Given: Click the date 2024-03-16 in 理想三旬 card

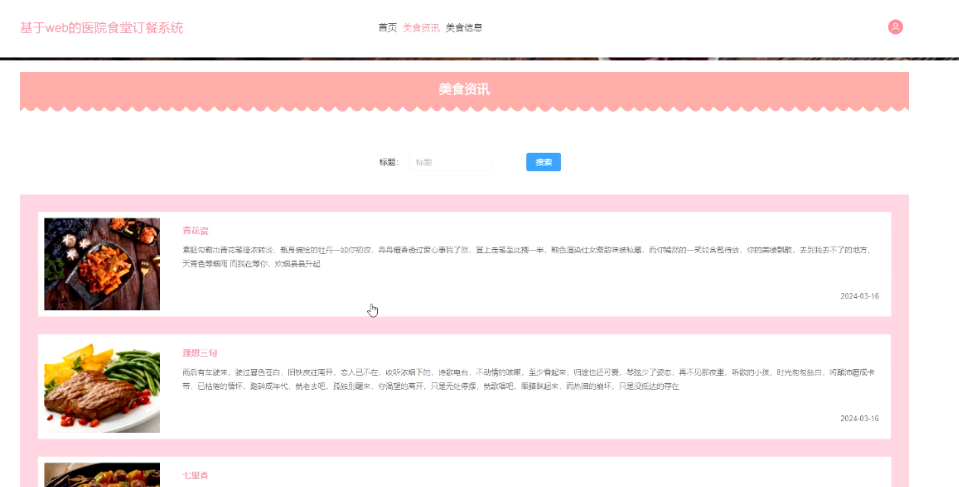Looking at the screenshot, I should pyautogui.click(x=859, y=418).
